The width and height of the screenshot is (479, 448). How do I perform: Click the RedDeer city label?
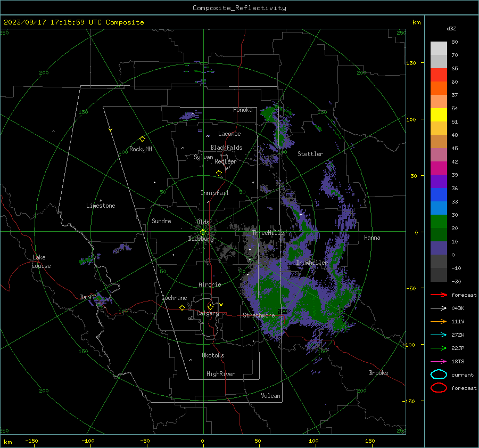[226, 161]
